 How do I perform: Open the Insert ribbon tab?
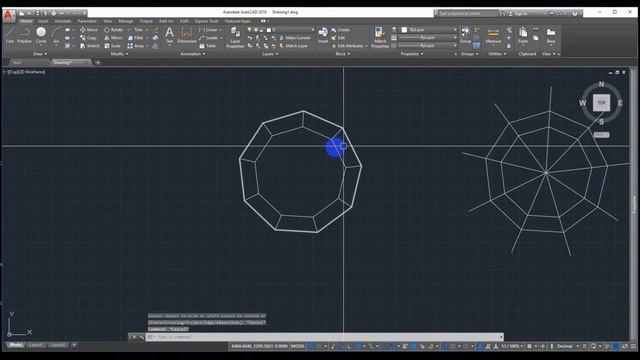point(43,21)
